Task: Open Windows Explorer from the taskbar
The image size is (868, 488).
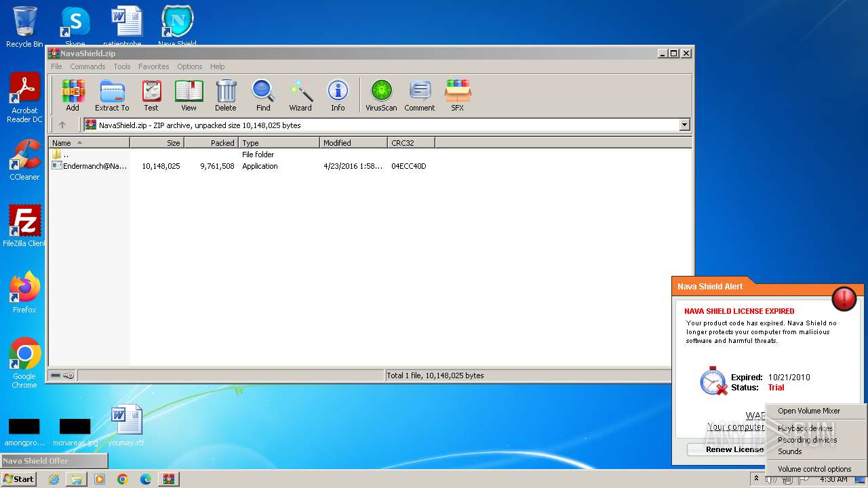Action: 77,479
